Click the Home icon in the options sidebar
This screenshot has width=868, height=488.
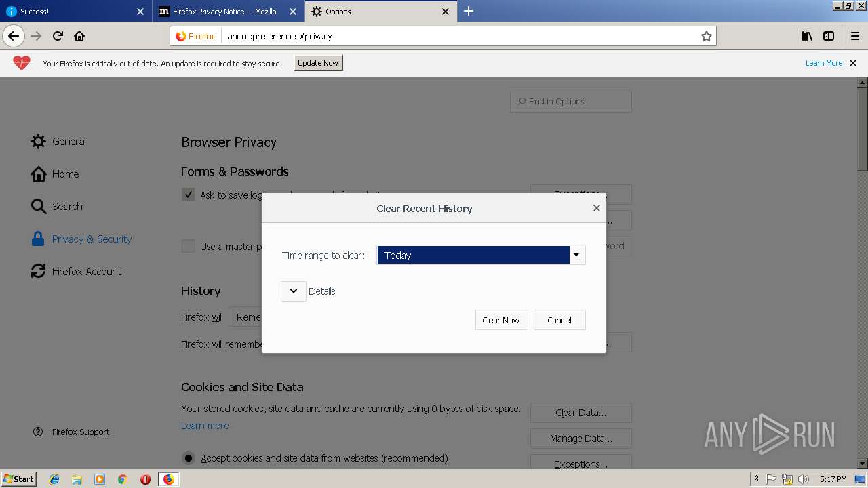coord(38,174)
